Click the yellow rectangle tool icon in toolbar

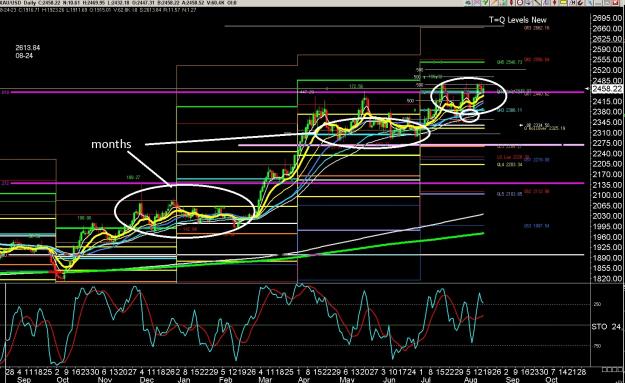tap(563, 2)
